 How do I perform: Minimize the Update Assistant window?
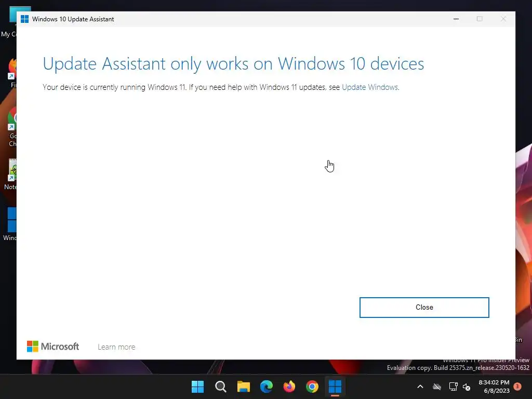pos(456,19)
